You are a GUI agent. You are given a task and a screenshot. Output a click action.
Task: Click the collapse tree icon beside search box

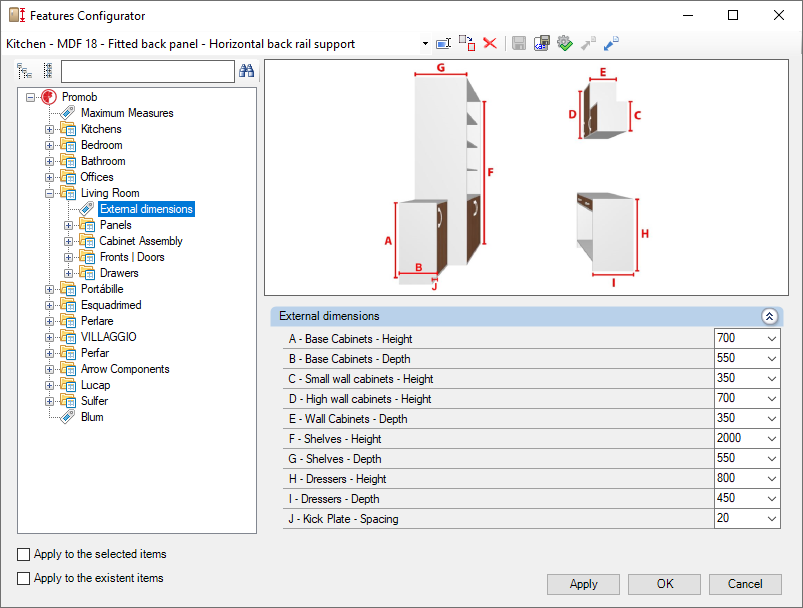(48, 71)
